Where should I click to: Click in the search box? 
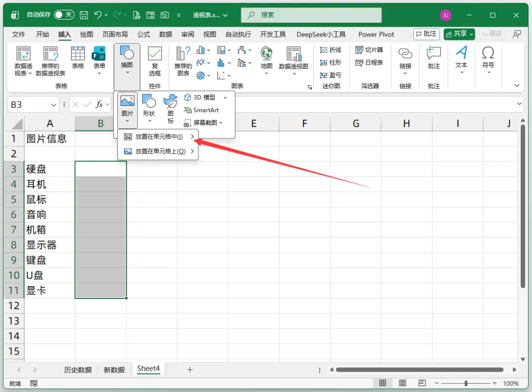[311, 15]
